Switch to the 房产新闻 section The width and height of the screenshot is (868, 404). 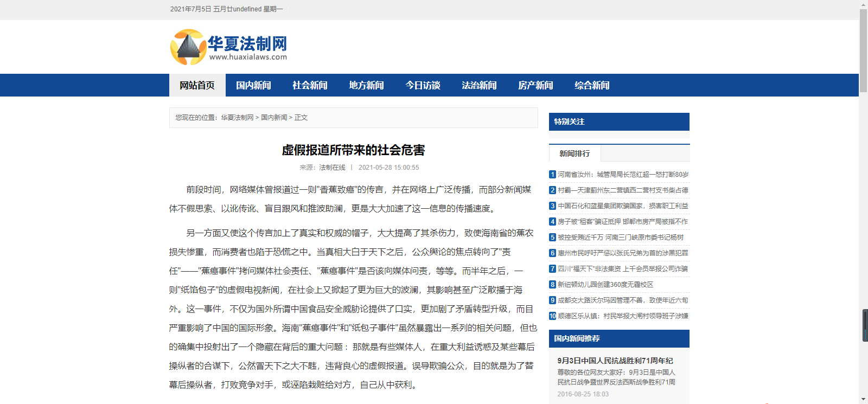coord(536,85)
